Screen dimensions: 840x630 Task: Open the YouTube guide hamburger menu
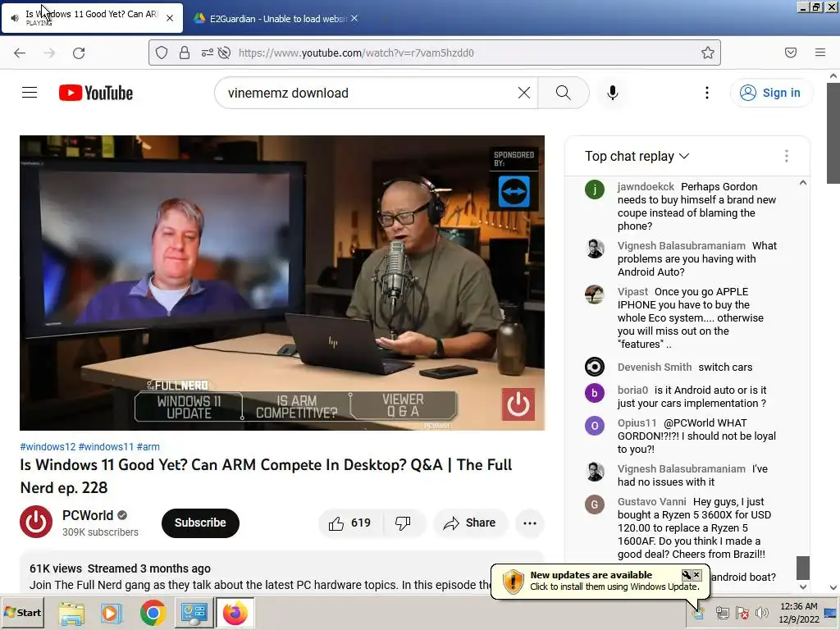(x=30, y=93)
